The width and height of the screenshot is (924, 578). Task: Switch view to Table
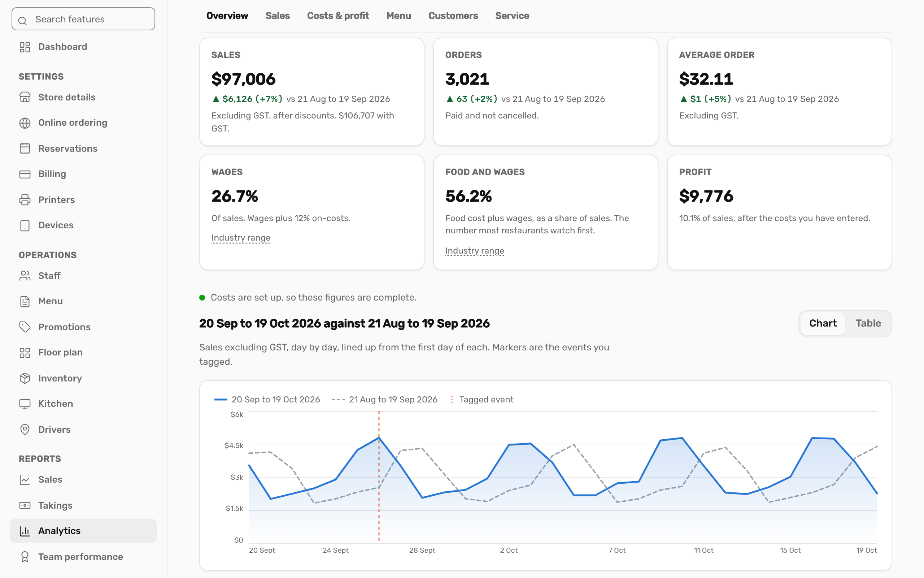point(868,323)
